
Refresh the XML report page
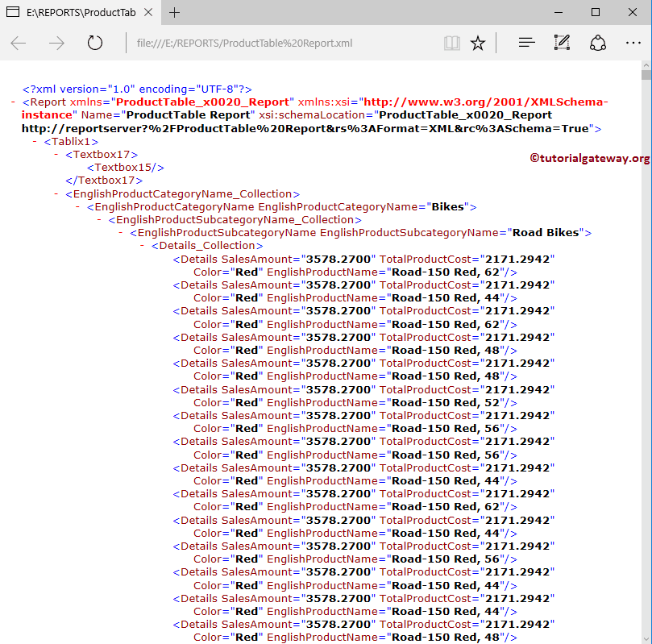[94, 43]
